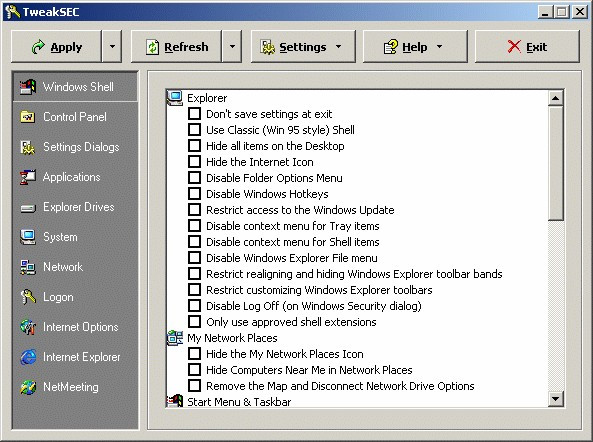The image size is (593, 442).
Task: Click the Exit button
Action: pos(527,47)
